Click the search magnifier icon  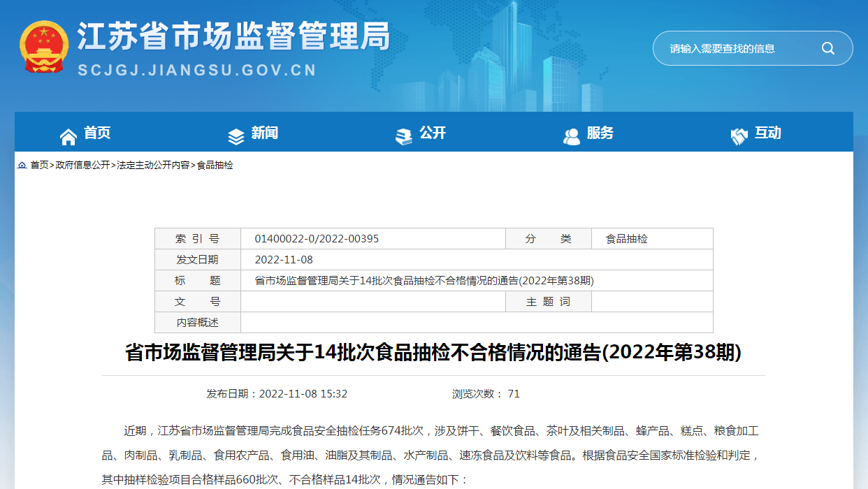point(828,48)
